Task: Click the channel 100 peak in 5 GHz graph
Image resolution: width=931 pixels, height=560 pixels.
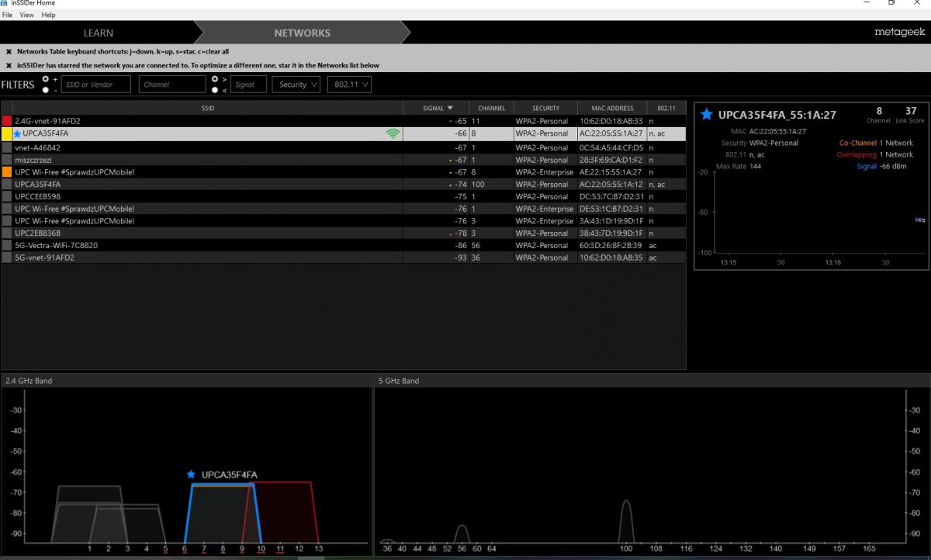Action: (x=626, y=520)
